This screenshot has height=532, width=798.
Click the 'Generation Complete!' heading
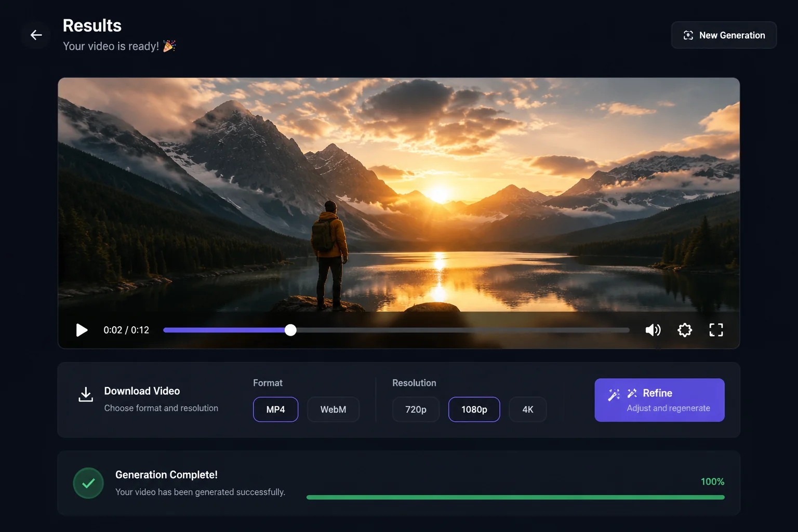(166, 475)
